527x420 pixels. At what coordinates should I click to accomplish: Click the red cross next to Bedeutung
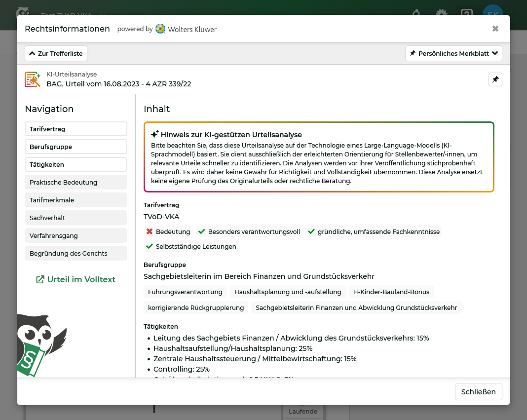point(150,231)
